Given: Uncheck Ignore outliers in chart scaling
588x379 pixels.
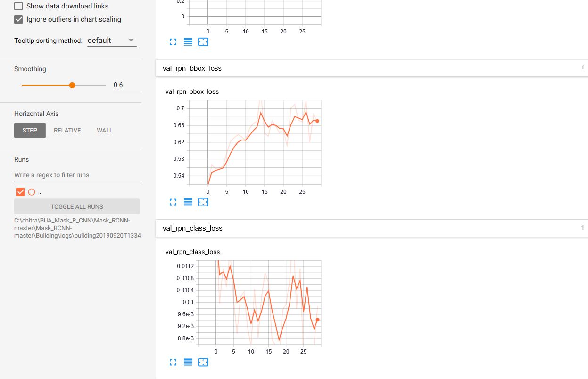Looking at the screenshot, I should 19,19.
